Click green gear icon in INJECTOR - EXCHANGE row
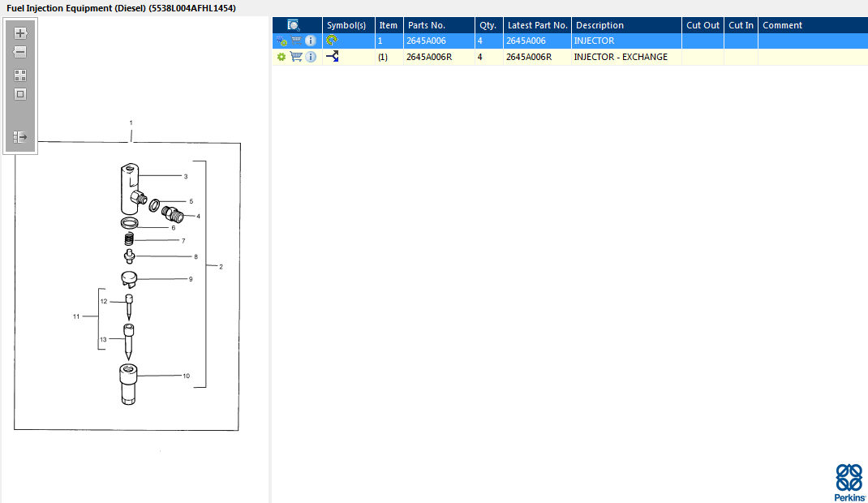This screenshot has height=503, width=868. pos(281,57)
